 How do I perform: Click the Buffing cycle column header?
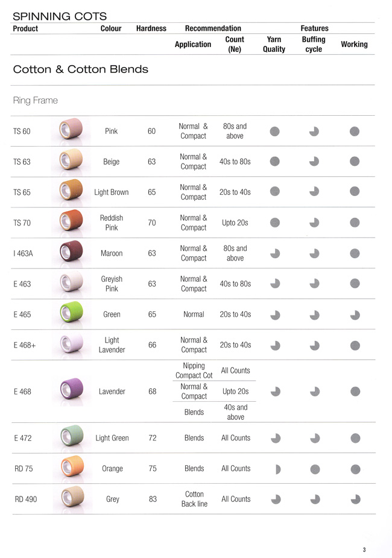pyautogui.click(x=314, y=44)
